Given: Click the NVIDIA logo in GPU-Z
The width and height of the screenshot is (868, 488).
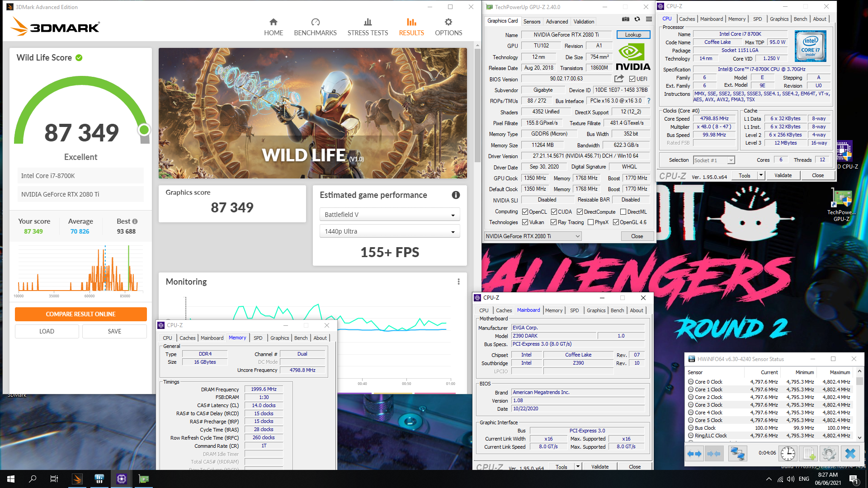Looking at the screenshot, I should tap(633, 57).
